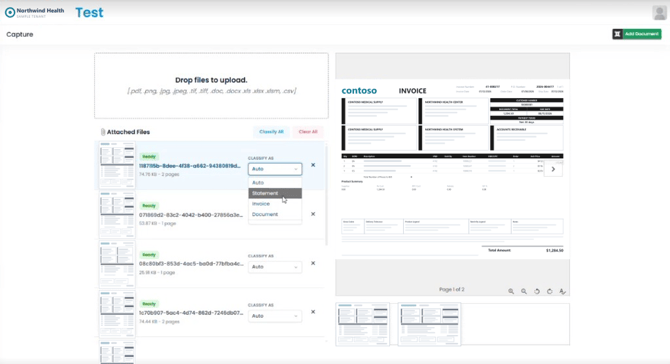670x364 pixels.
Task: Remove the second attached file 071869d2
Action: point(313,214)
